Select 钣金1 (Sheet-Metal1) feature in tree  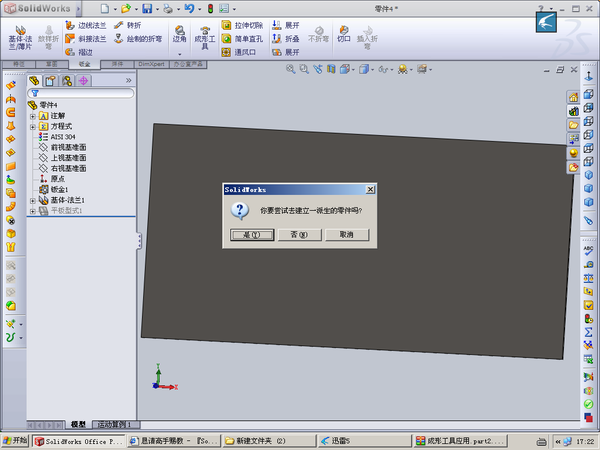pos(54,189)
